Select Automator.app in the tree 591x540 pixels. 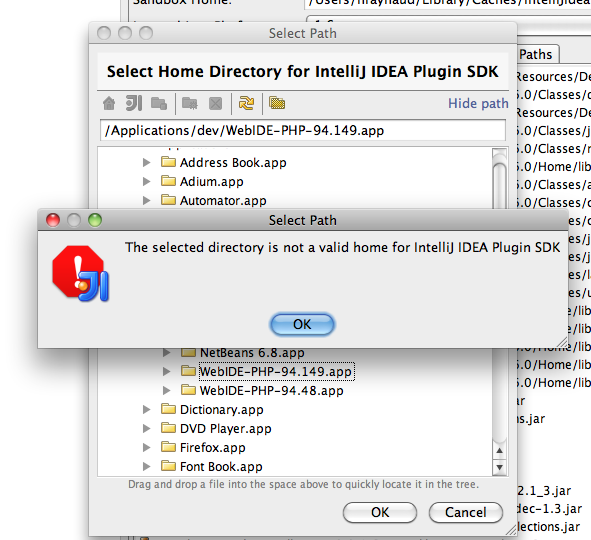[x=223, y=200]
